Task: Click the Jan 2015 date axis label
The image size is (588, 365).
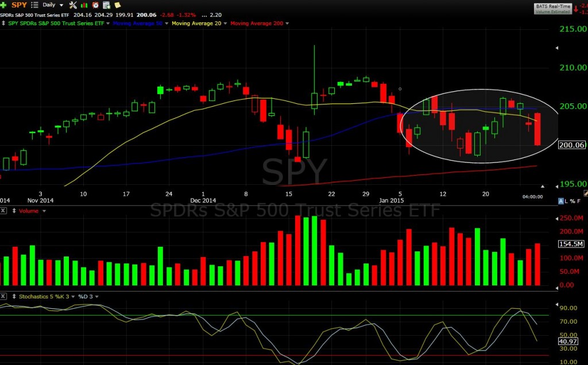Action: pyautogui.click(x=391, y=200)
